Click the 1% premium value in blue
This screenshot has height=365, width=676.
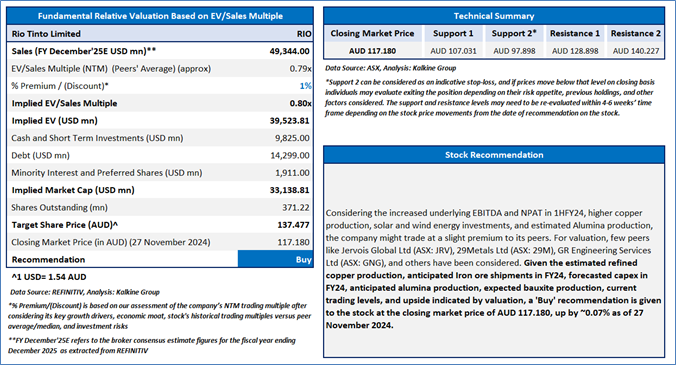point(305,86)
